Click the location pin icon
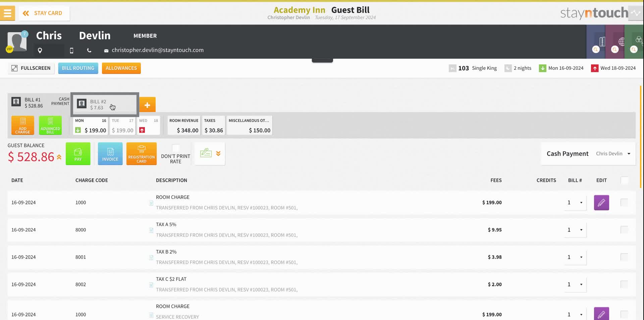Screen dimensions: 644x320 click(40, 50)
